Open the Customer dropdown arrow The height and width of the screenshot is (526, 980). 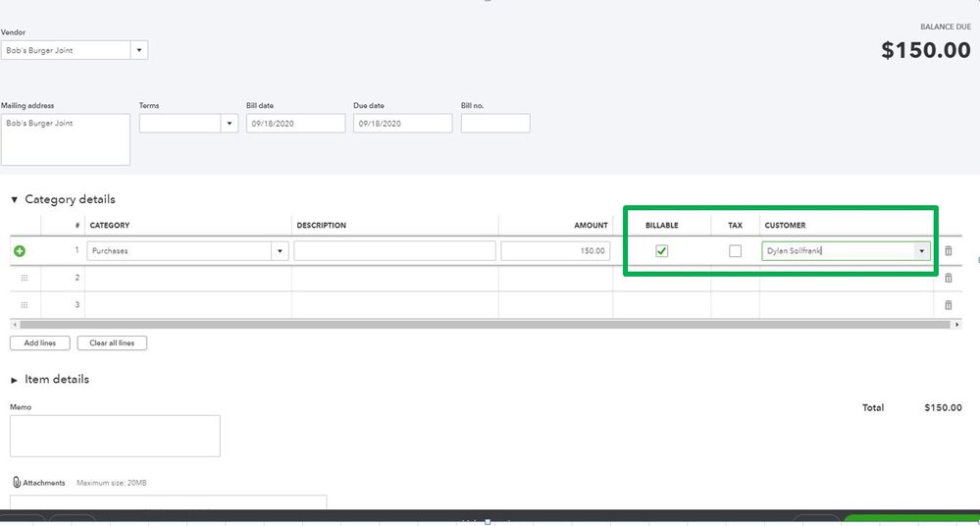(x=921, y=251)
